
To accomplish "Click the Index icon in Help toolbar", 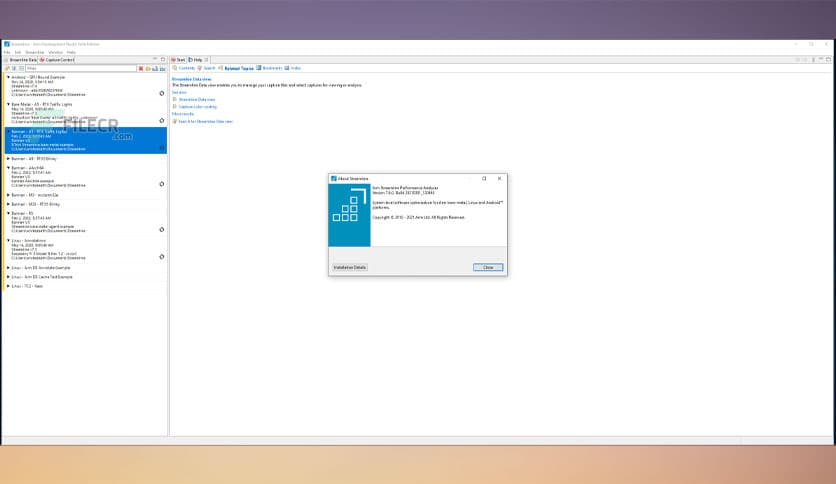I will 287,68.
